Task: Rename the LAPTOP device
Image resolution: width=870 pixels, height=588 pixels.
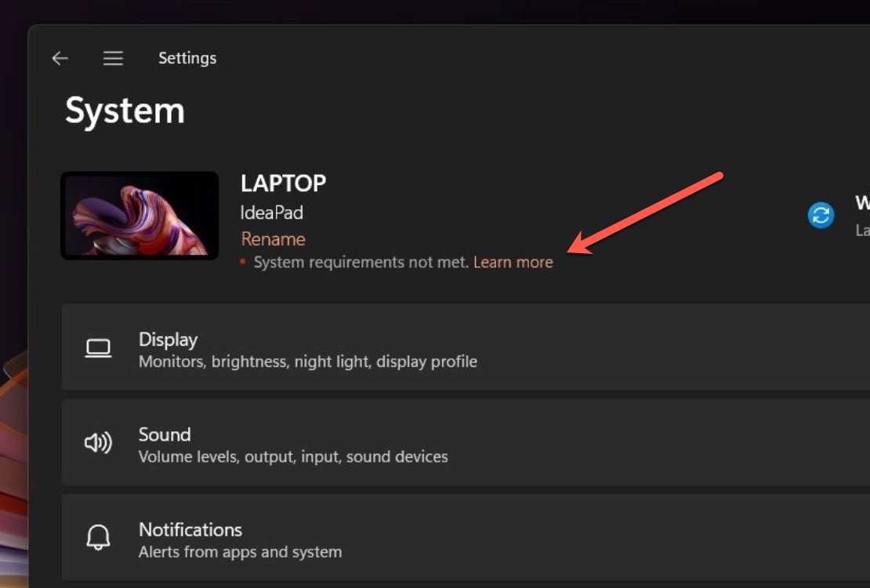Action: (x=273, y=239)
